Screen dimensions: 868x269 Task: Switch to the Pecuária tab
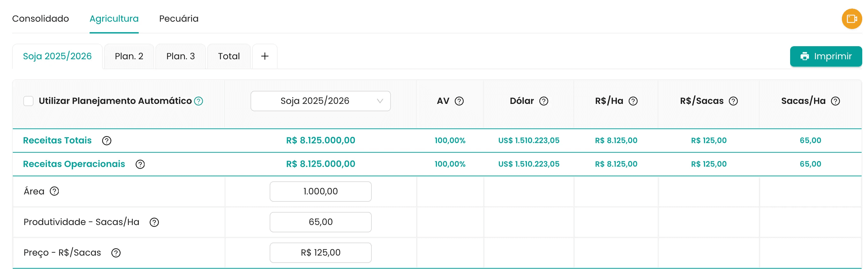(179, 18)
